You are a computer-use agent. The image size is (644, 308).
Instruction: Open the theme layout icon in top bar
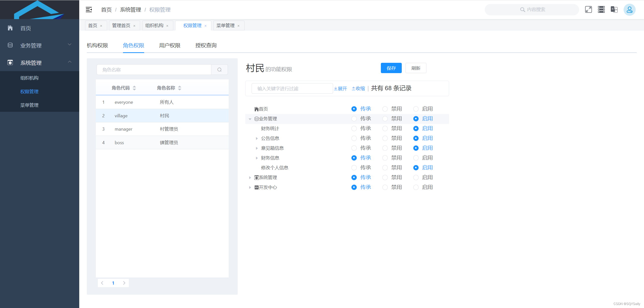click(x=601, y=10)
